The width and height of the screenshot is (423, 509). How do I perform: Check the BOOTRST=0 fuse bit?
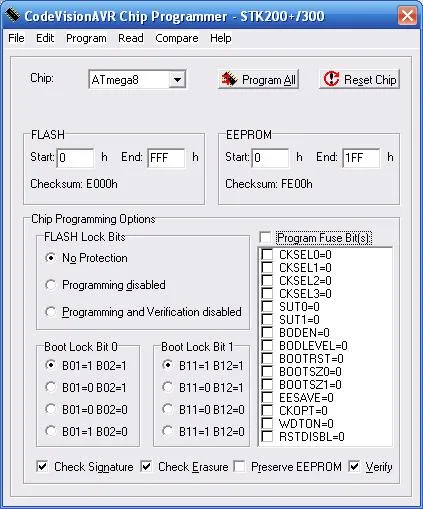[267, 358]
